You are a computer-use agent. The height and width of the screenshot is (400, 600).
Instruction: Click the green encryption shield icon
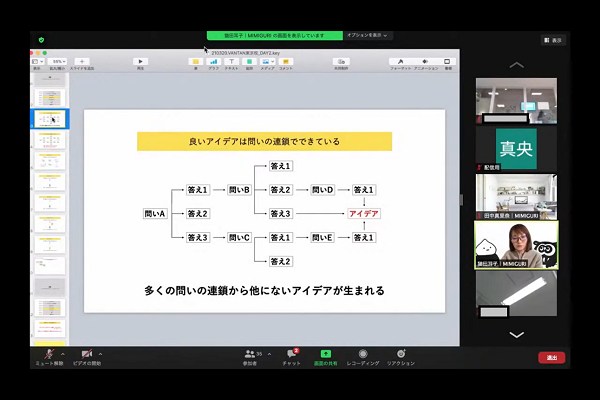(41, 41)
